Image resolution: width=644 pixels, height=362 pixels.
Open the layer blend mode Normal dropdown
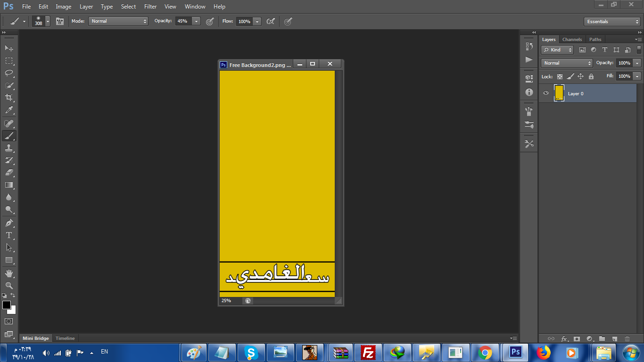[567, 63]
